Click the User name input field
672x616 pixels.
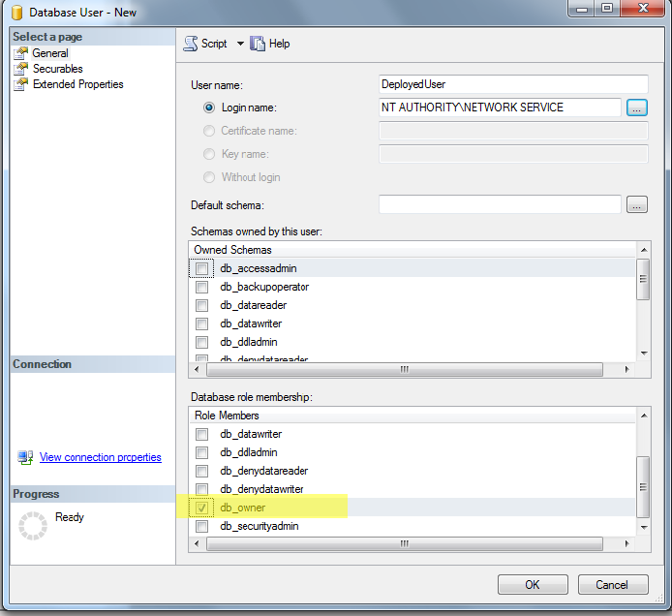pyautogui.click(x=513, y=84)
